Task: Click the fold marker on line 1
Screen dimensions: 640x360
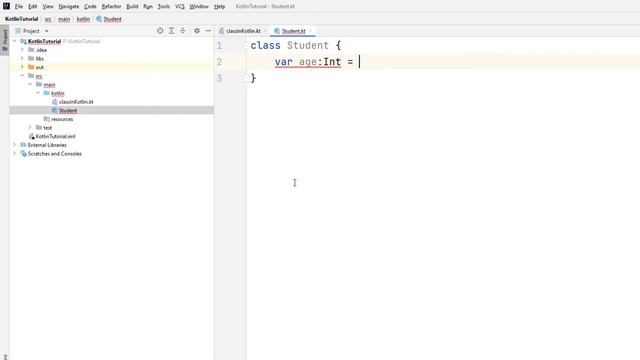Action: click(x=246, y=45)
